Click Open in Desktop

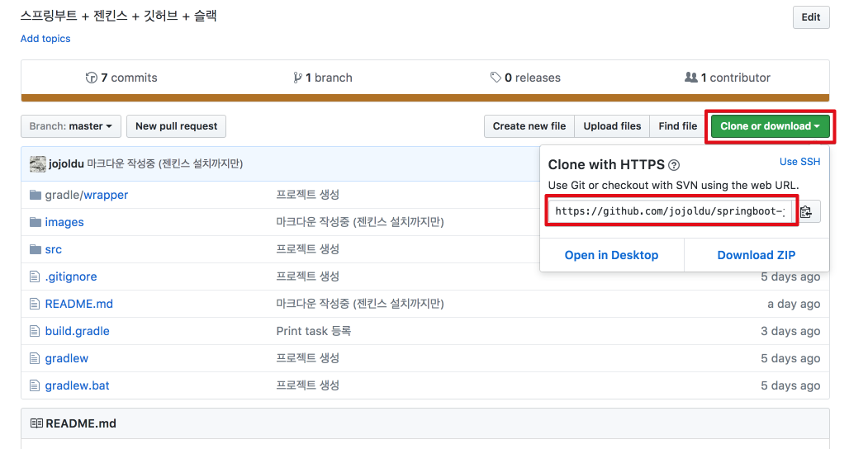tap(612, 255)
